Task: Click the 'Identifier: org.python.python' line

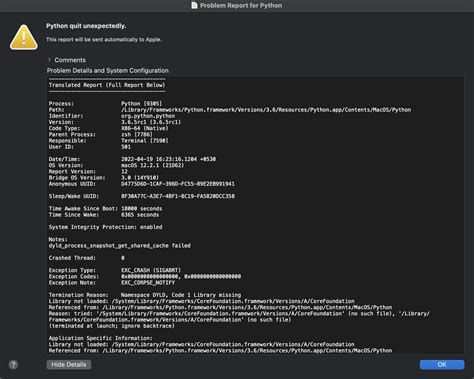Action: point(112,116)
